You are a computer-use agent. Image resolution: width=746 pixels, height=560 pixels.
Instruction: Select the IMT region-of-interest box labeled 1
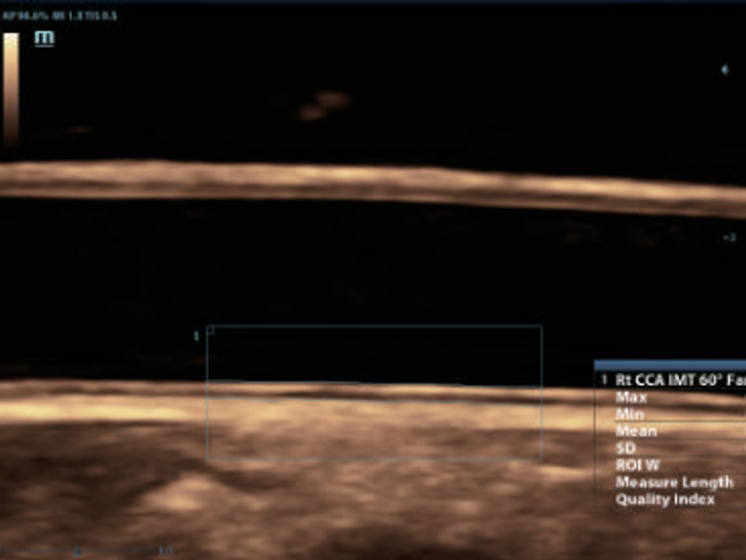374,392
